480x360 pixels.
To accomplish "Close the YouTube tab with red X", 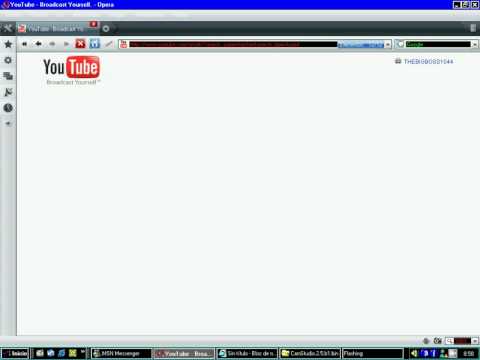I will point(94,24).
